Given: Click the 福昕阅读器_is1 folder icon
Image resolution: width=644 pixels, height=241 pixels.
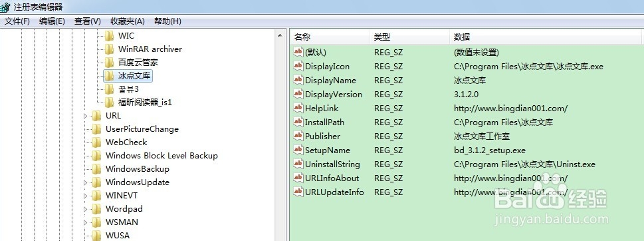Looking at the screenshot, I should (109, 103).
